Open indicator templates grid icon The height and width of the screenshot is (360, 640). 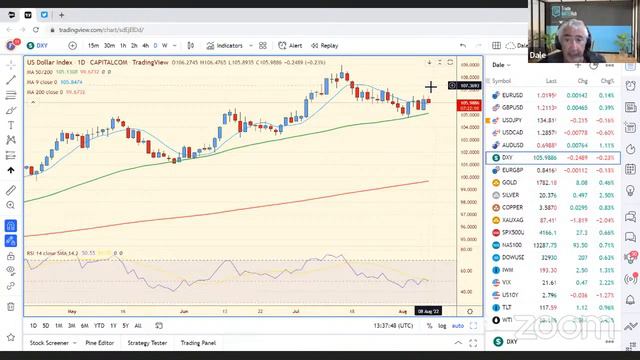click(263, 46)
